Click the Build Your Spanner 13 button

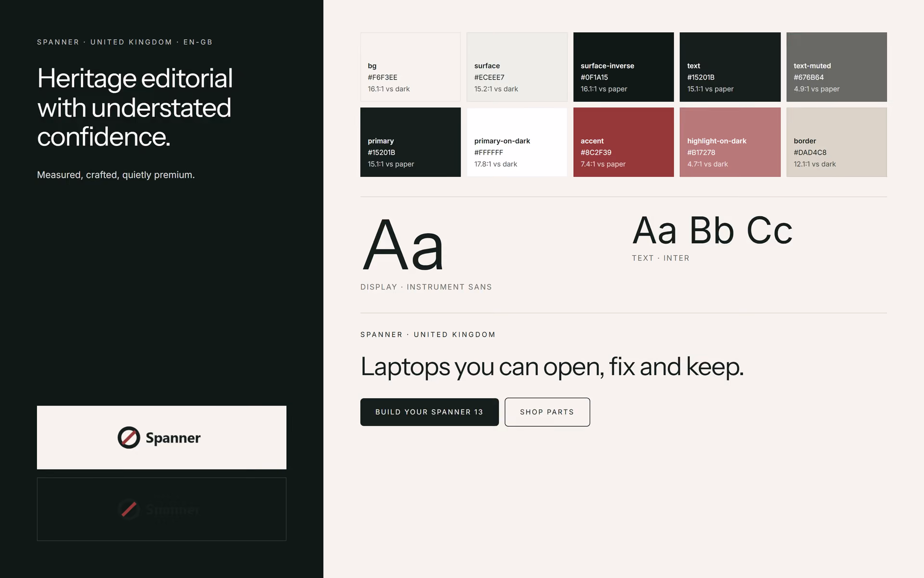pos(429,412)
